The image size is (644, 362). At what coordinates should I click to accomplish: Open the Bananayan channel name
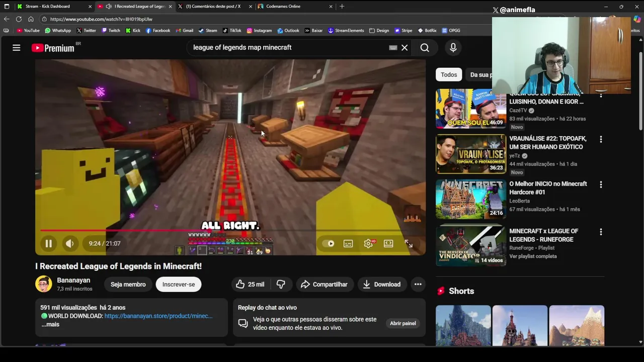(73, 281)
